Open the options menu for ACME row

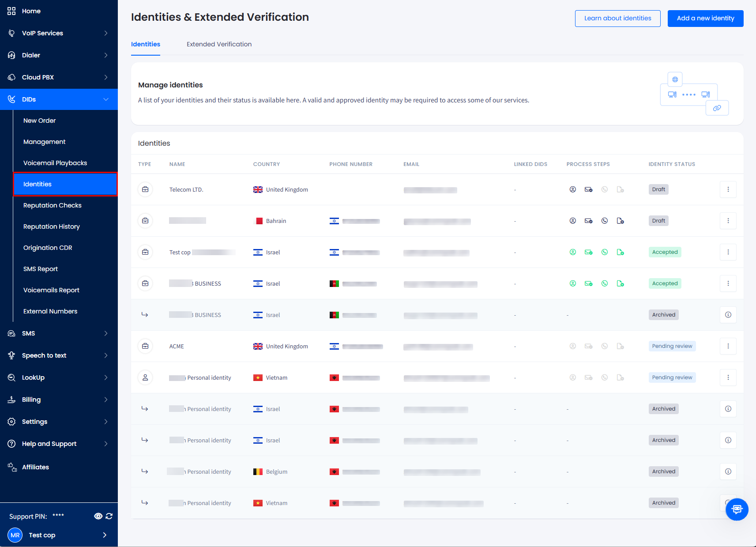(728, 346)
